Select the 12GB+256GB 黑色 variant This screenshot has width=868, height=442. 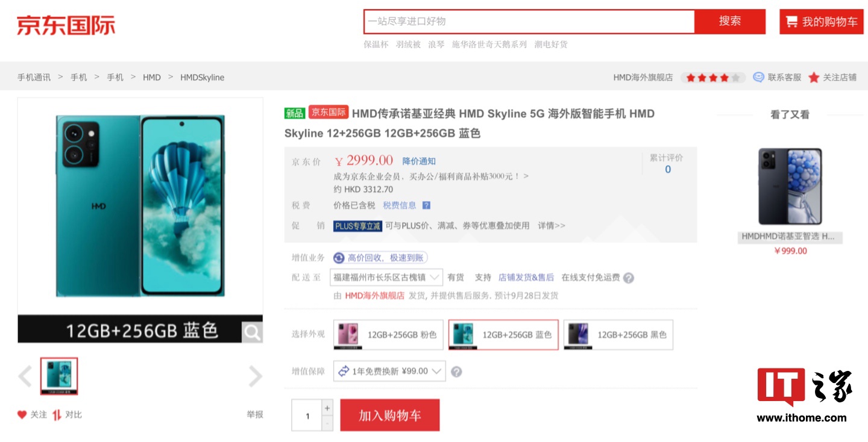[618, 335]
